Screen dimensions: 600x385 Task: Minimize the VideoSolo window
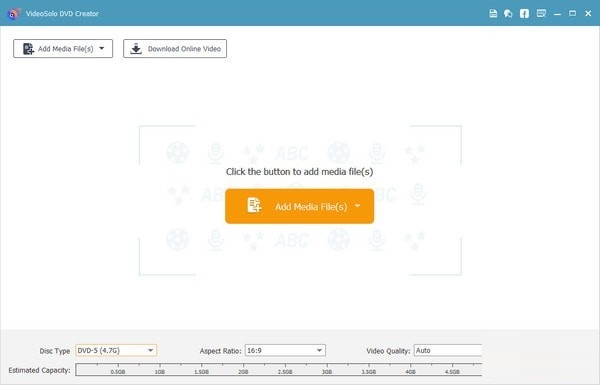tap(557, 14)
